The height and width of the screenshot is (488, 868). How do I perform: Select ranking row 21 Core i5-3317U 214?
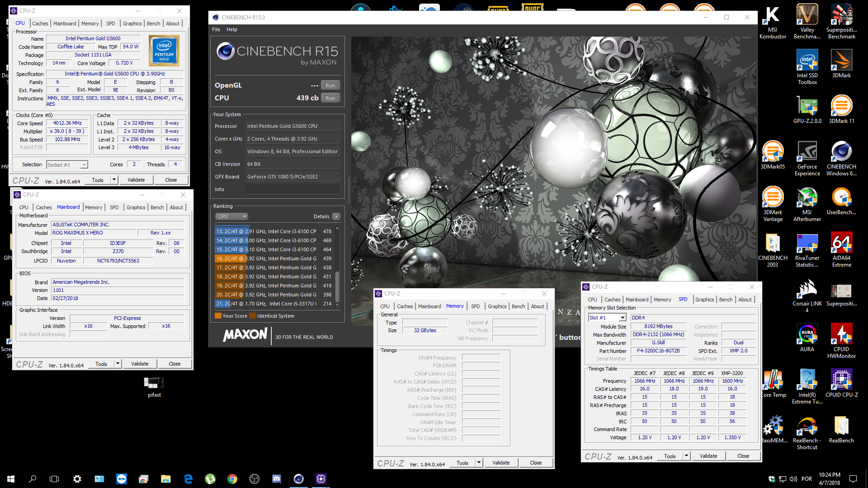coord(274,304)
